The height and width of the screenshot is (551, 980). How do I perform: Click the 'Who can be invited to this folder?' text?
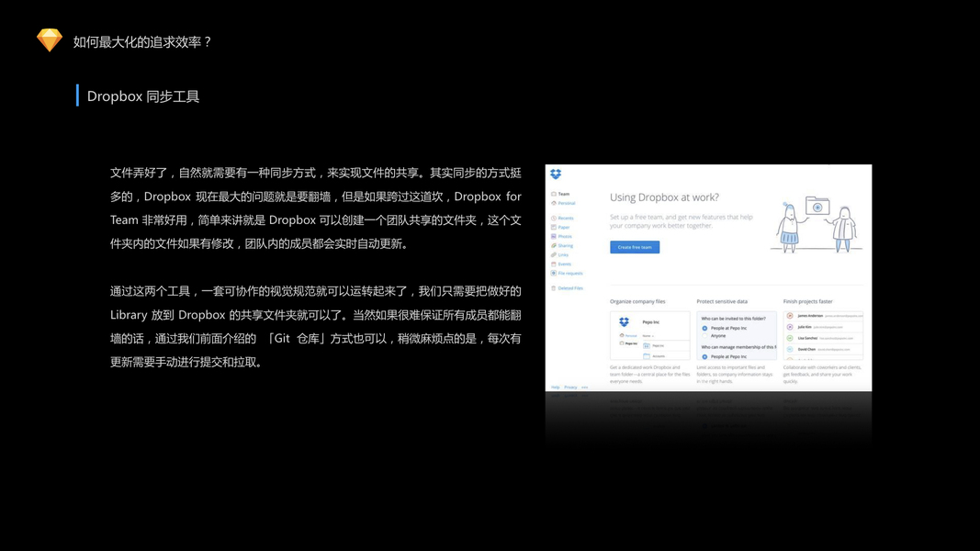tap(734, 319)
